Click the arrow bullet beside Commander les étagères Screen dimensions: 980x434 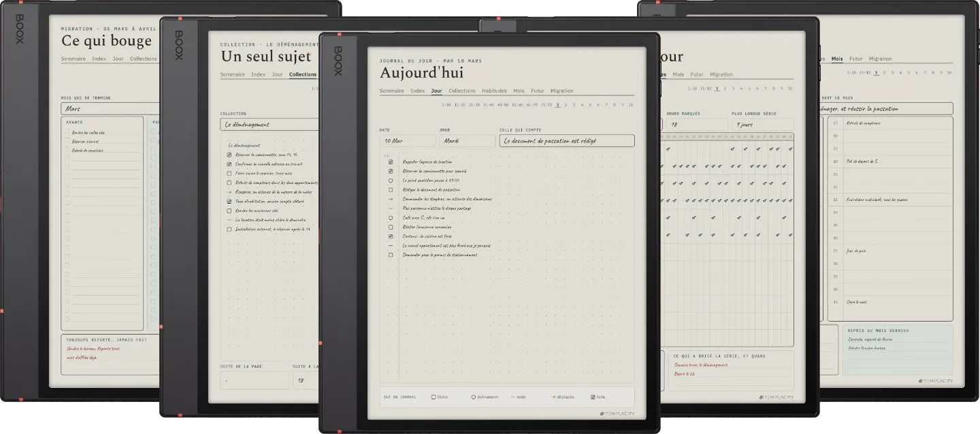pos(391,199)
